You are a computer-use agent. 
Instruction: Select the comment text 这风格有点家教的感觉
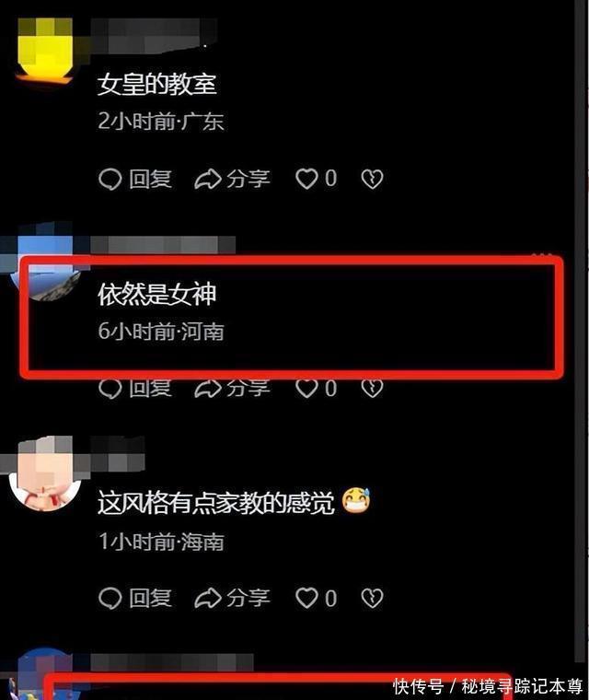pyautogui.click(x=216, y=503)
